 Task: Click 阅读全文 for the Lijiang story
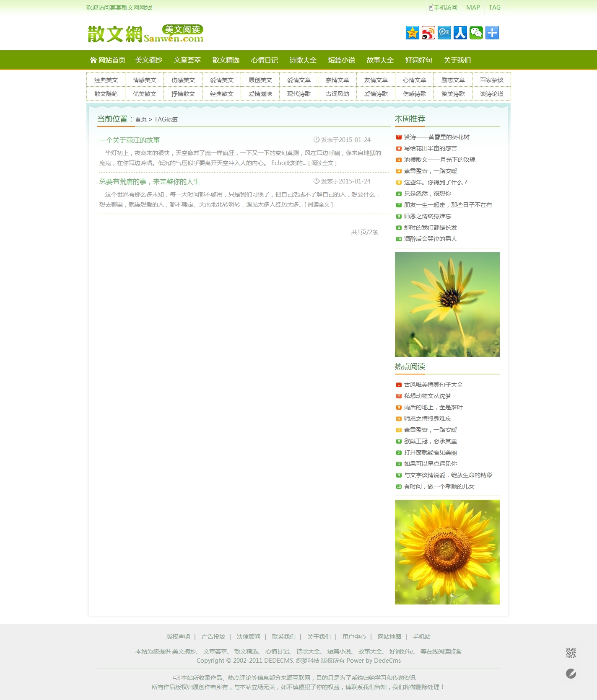[322, 163]
